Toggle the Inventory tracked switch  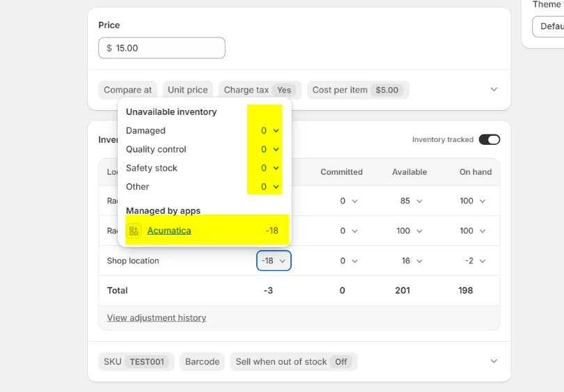(489, 139)
